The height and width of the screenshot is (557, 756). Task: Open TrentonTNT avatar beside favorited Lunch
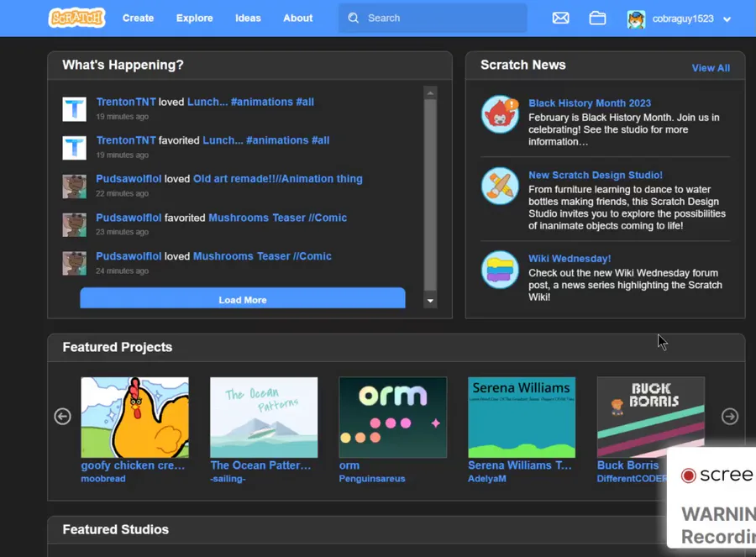[74, 148]
